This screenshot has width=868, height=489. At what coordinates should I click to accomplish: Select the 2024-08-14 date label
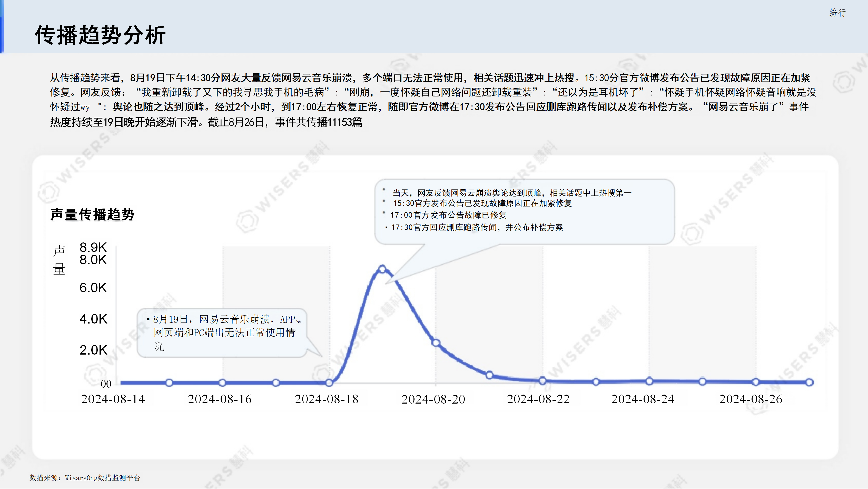pyautogui.click(x=113, y=399)
